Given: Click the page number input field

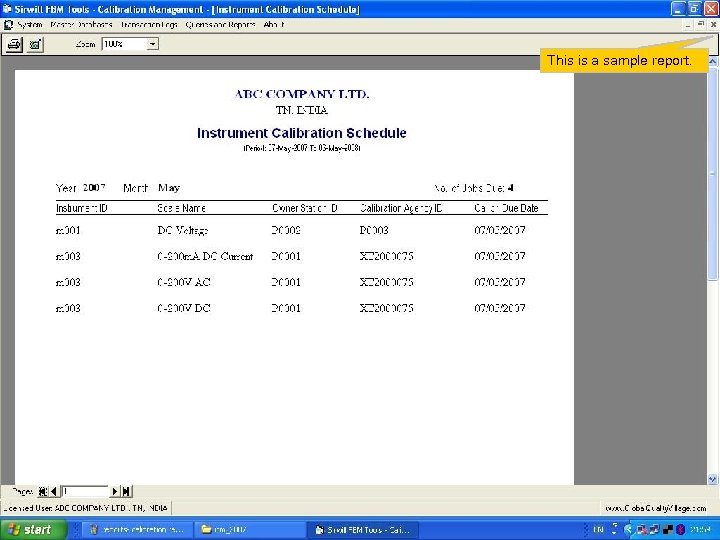Looking at the screenshot, I should tap(84, 491).
